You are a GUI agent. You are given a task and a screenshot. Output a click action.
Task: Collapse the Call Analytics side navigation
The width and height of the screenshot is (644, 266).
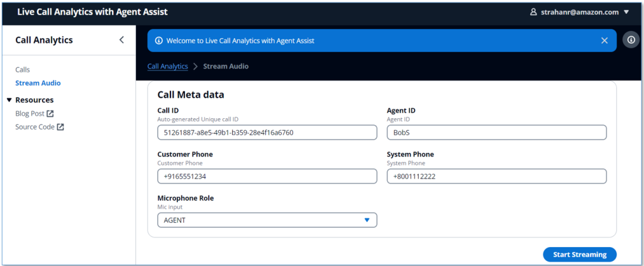tap(121, 40)
